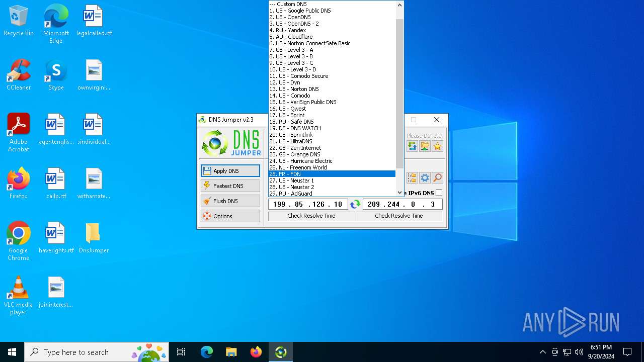The image size is (644, 362).
Task: Flush the DNS cache
Action: [x=230, y=201]
